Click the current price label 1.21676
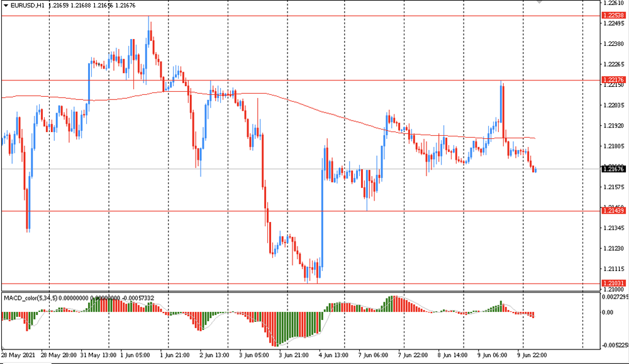 (x=614, y=169)
